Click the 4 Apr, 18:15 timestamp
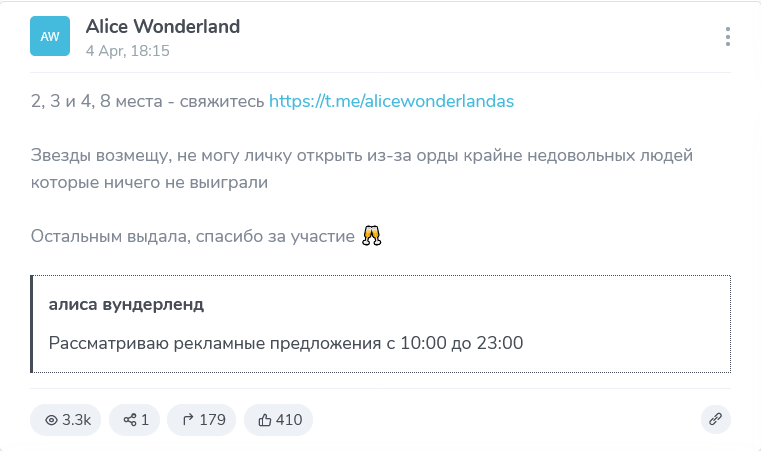761x451 pixels. tap(127, 50)
